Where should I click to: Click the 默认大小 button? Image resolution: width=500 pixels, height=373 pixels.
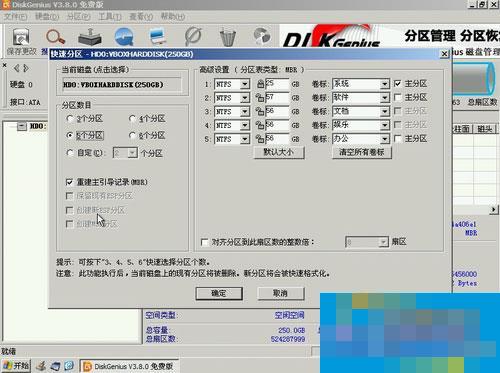point(279,152)
